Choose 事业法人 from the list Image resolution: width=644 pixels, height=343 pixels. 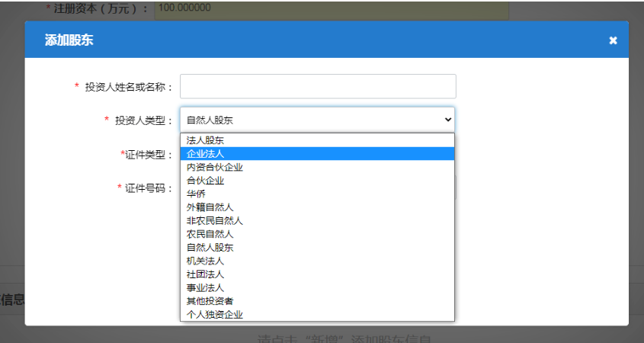coord(205,287)
